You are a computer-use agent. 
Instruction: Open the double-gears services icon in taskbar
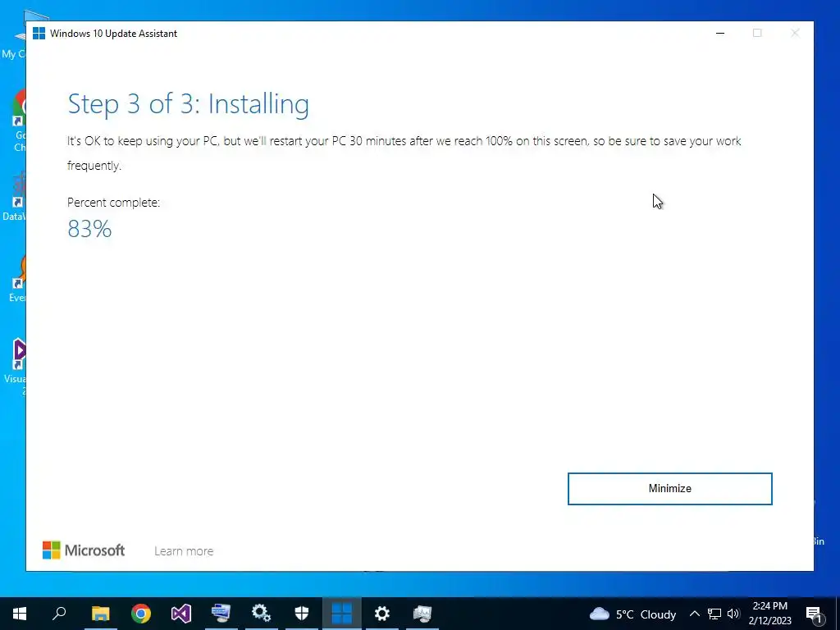[x=262, y=614]
